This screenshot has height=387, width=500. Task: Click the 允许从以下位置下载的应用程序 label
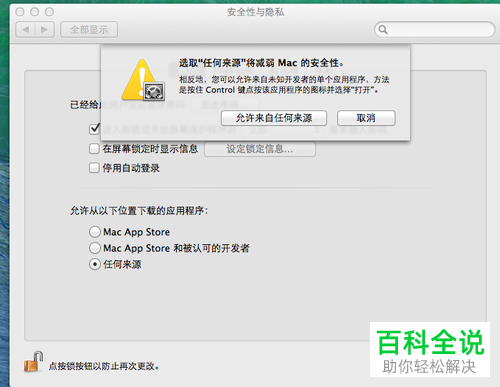[139, 211]
